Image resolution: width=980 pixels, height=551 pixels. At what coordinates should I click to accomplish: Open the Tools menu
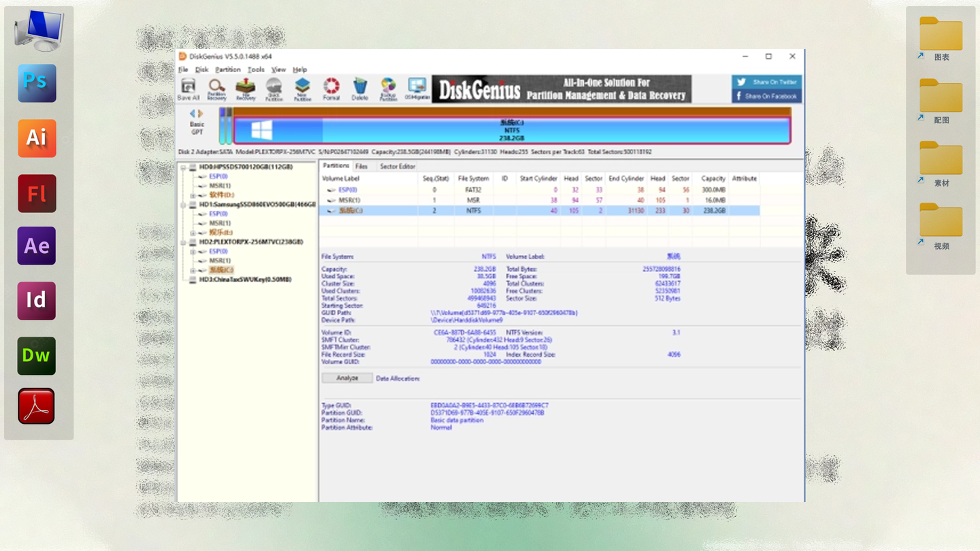[257, 69]
